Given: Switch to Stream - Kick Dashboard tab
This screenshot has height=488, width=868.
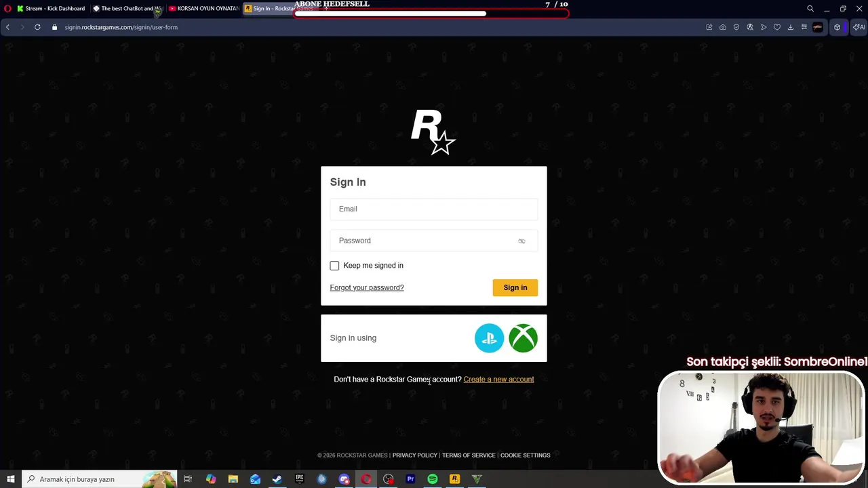Looking at the screenshot, I should tap(51, 9).
